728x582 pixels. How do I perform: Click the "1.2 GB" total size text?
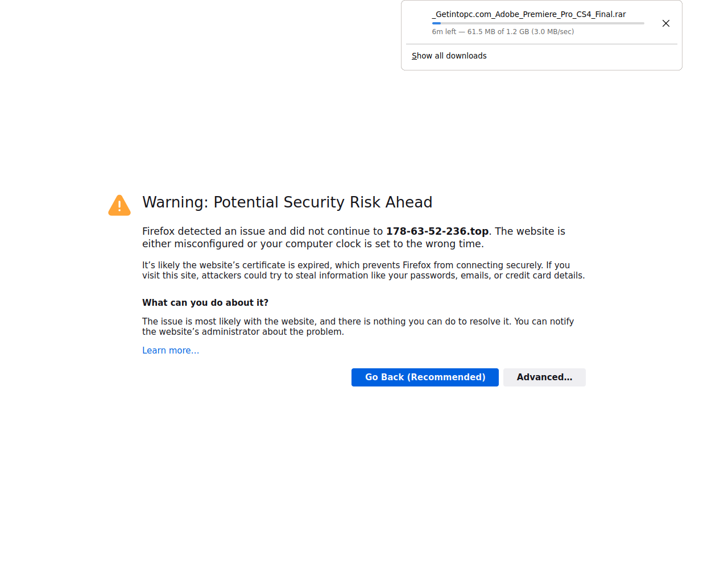pyautogui.click(x=518, y=32)
